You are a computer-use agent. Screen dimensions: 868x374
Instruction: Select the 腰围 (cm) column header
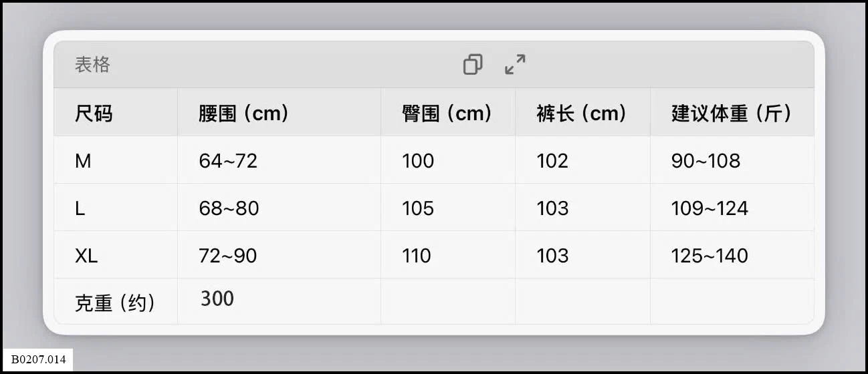pyautogui.click(x=244, y=114)
